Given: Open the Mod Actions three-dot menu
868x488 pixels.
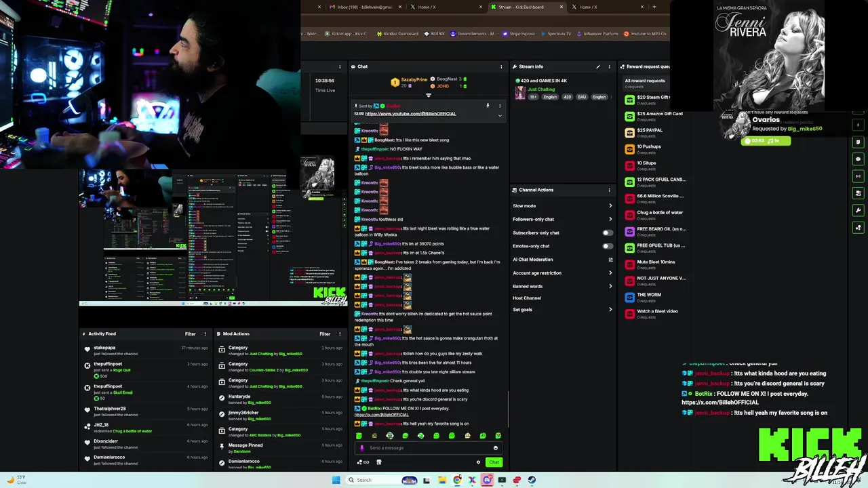Looking at the screenshot, I should [340, 333].
